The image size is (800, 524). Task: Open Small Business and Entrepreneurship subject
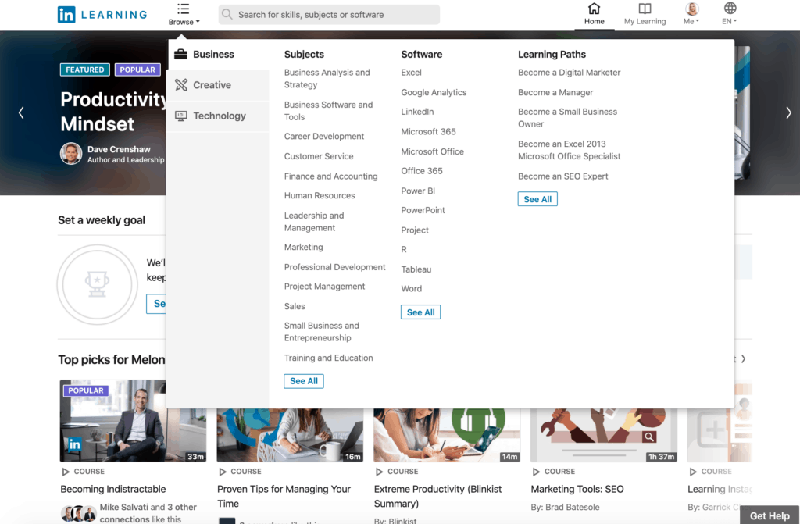[x=321, y=332]
